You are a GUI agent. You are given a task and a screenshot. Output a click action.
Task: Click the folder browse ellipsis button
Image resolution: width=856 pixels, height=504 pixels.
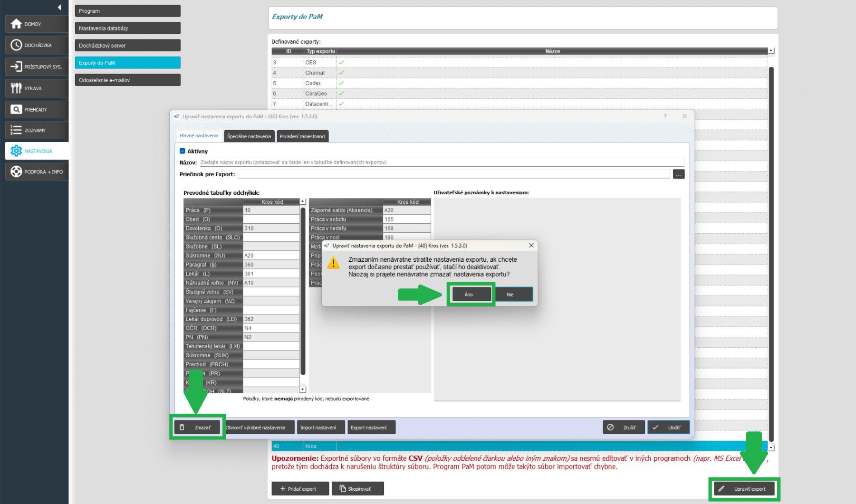[x=678, y=174]
